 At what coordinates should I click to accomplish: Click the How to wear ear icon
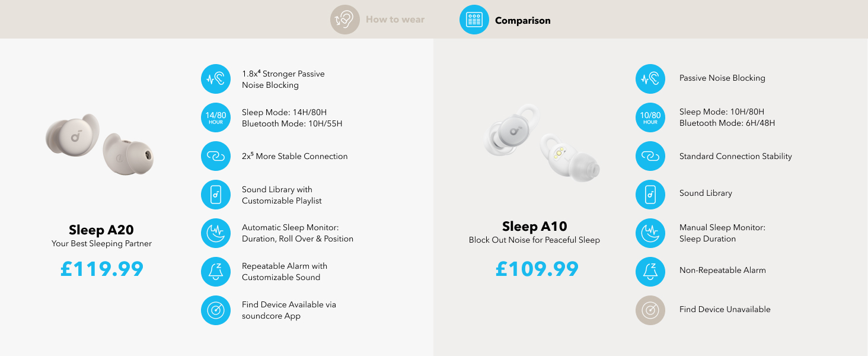(345, 20)
